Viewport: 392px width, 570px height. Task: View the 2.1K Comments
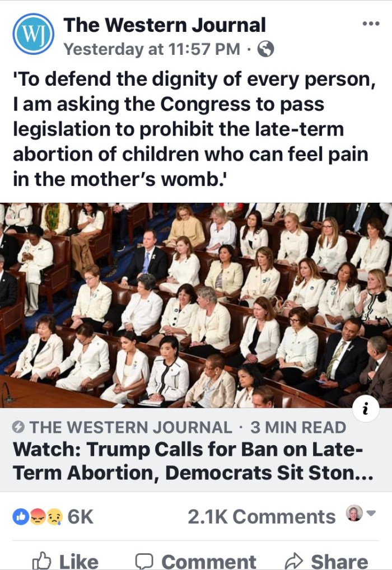pyautogui.click(x=262, y=517)
